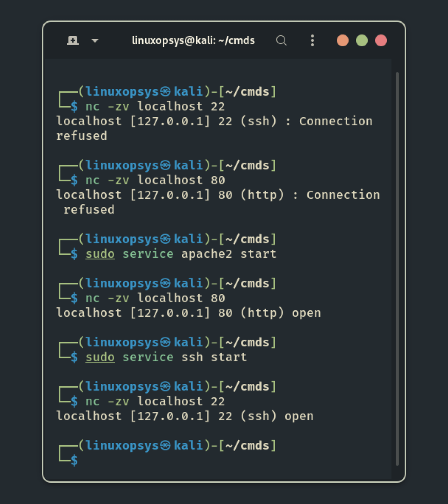The height and width of the screenshot is (504, 448).
Task: Click the underlined sudo before service apache2
Action: coord(100,254)
